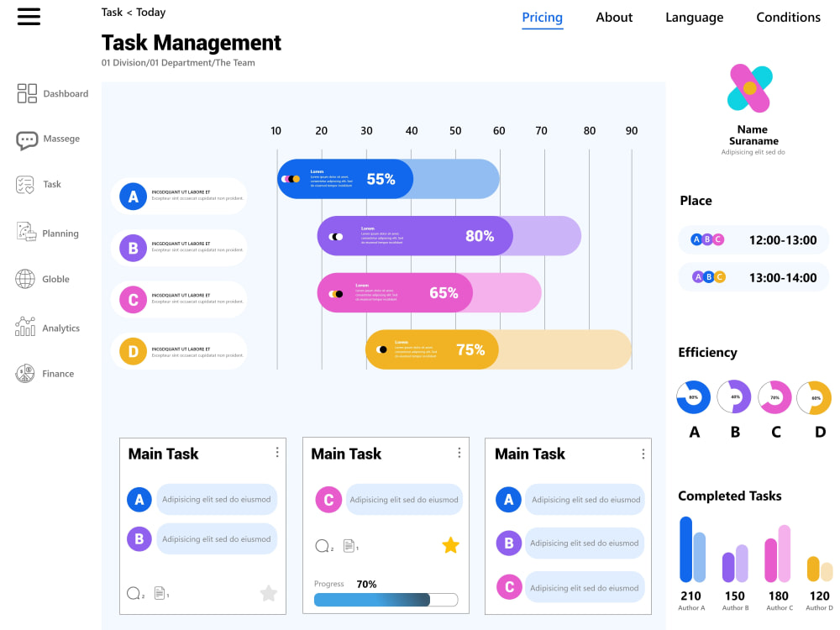
Task: Open the three-dot menu on the third Main Task card
Action: pyautogui.click(x=643, y=454)
